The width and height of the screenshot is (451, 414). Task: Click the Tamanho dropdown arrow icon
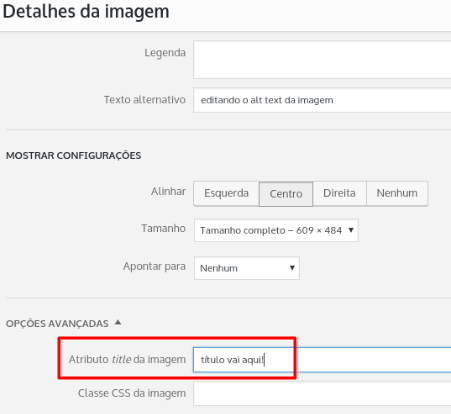[x=351, y=230]
